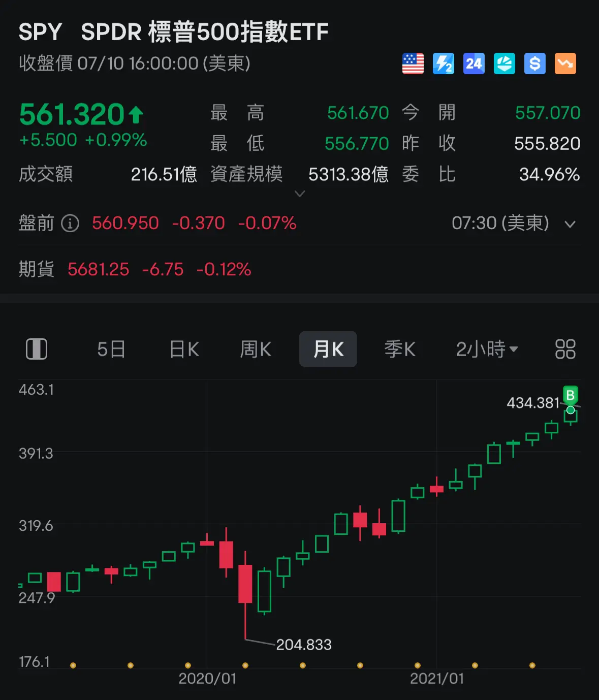Tap the 2020/01 date axis label
The width and height of the screenshot is (599, 700).
(x=207, y=679)
